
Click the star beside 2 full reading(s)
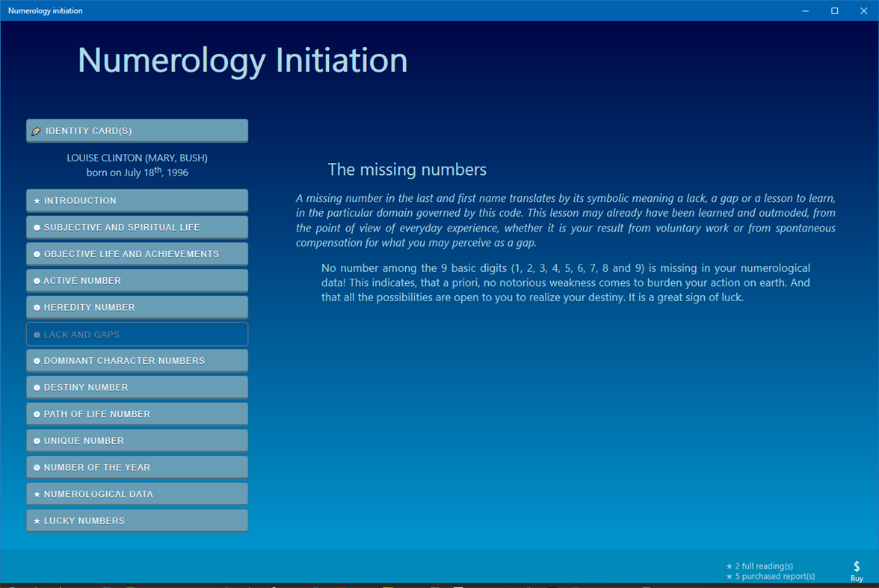(730, 566)
